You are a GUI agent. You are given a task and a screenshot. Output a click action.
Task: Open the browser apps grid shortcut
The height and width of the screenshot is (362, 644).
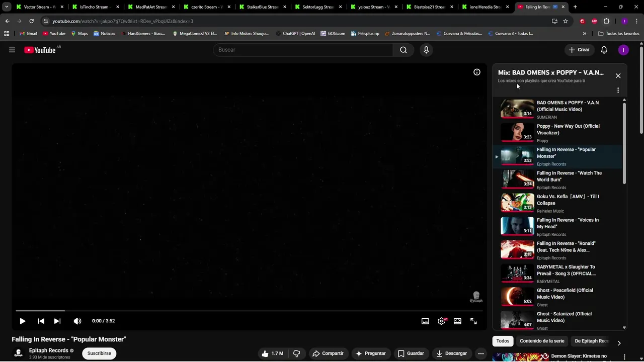7,33
